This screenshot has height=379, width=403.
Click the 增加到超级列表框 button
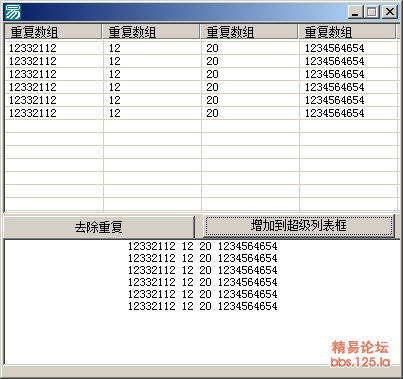click(x=299, y=226)
